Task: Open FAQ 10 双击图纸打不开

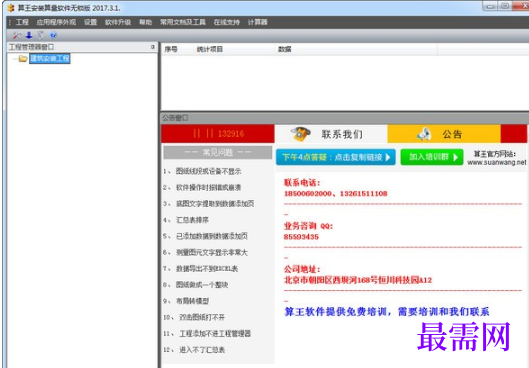Action: point(194,317)
